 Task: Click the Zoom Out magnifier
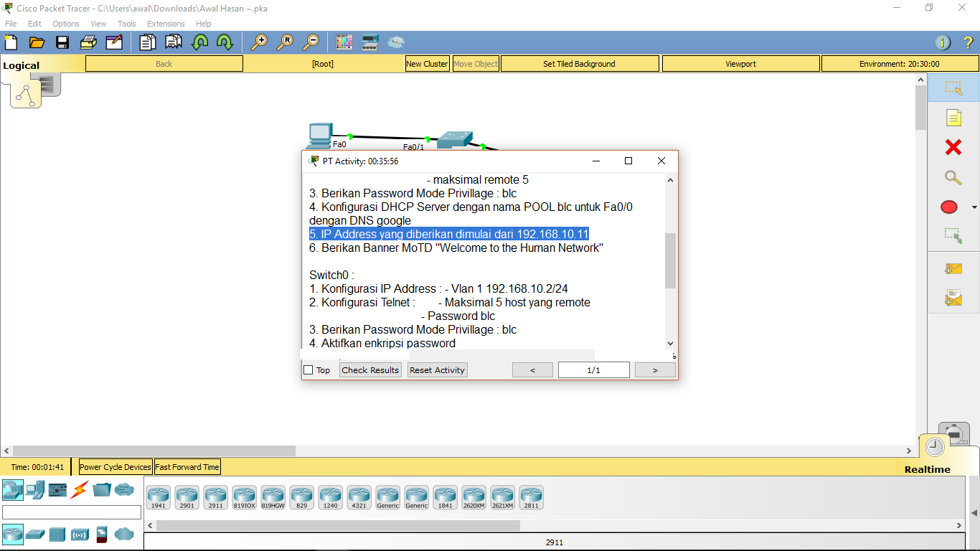coord(311,42)
